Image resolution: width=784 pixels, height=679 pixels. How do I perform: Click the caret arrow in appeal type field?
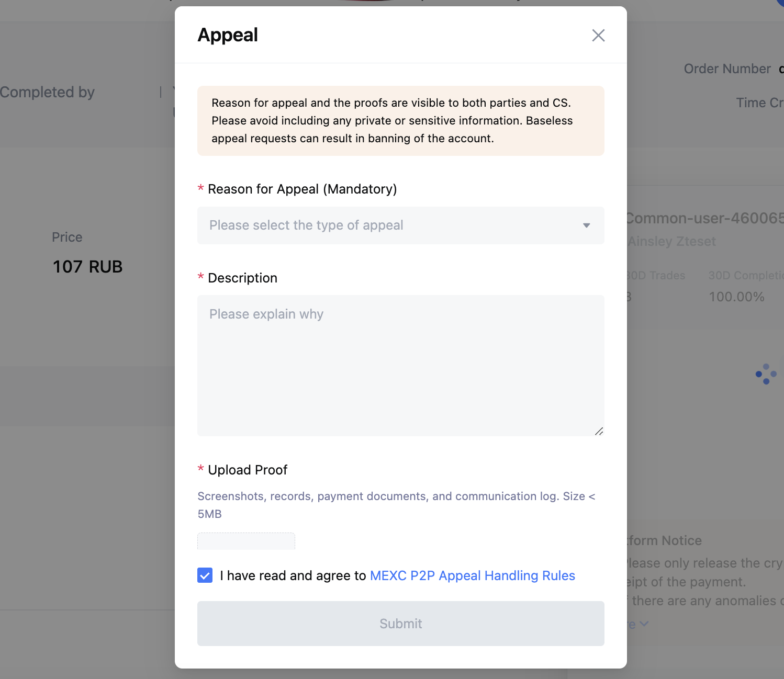click(587, 225)
